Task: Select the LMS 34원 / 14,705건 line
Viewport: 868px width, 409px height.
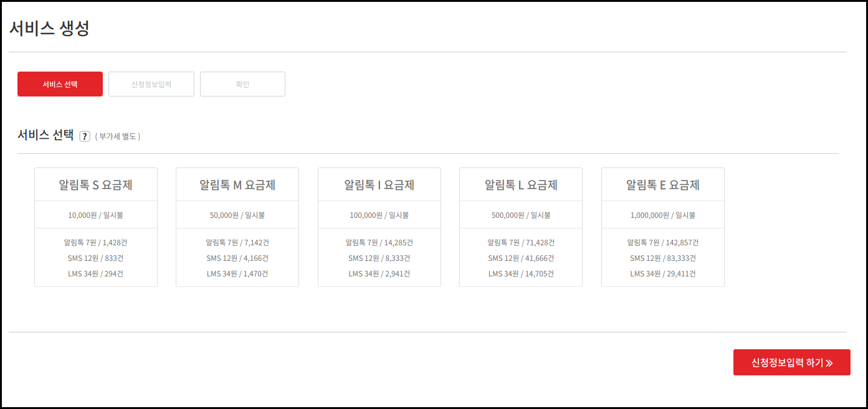Action: tap(521, 274)
